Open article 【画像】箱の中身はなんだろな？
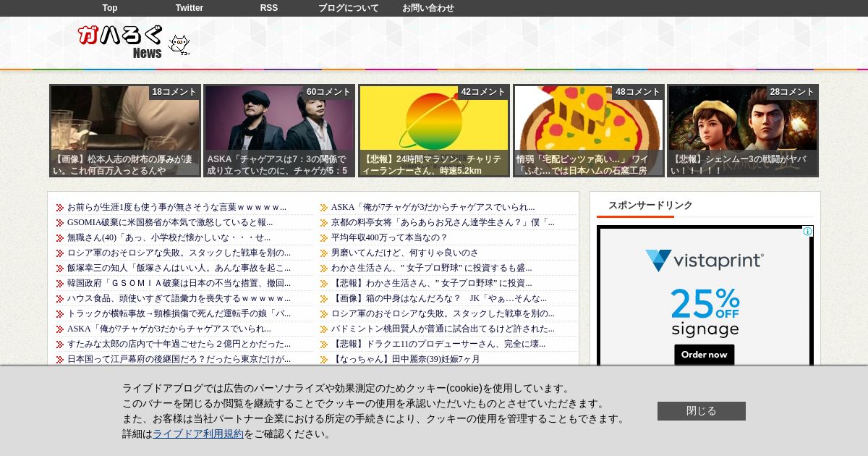 (x=439, y=298)
